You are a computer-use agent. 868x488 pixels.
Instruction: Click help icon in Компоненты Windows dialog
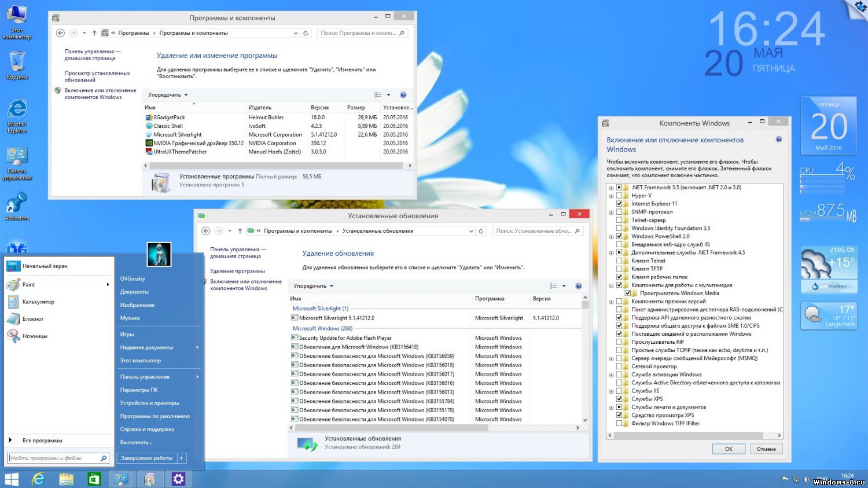[779, 140]
